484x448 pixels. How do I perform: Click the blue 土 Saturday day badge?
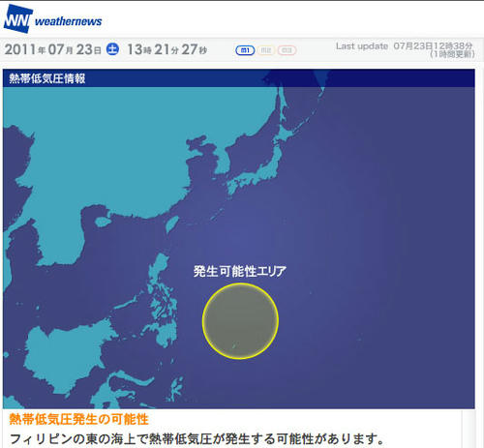click(112, 49)
